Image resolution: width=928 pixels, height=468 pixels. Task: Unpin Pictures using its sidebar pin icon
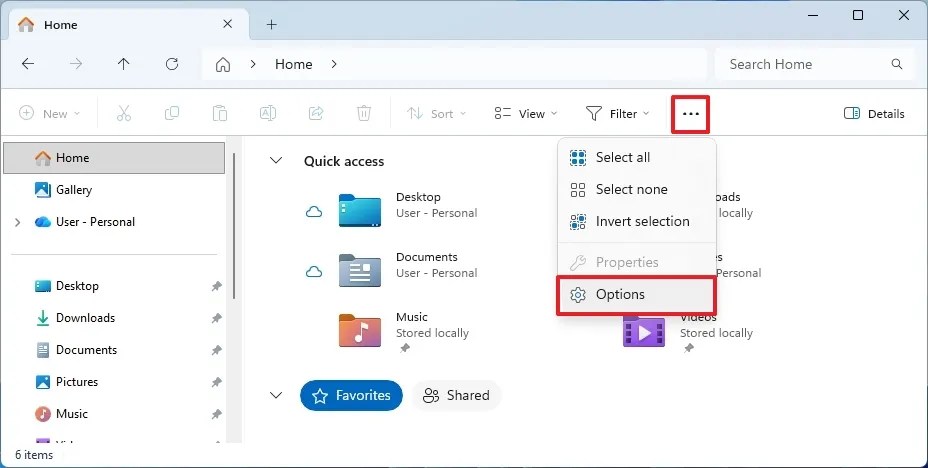pos(217,382)
